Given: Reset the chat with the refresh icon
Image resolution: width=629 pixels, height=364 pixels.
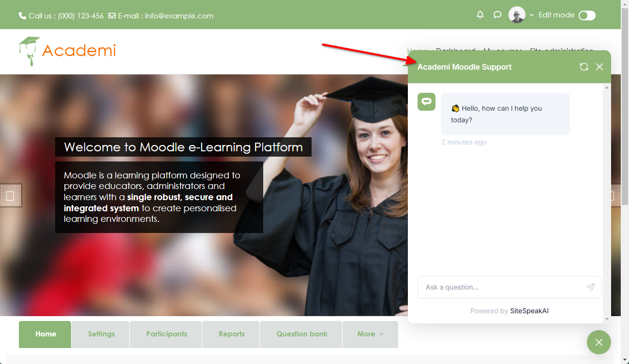Looking at the screenshot, I should (x=584, y=67).
